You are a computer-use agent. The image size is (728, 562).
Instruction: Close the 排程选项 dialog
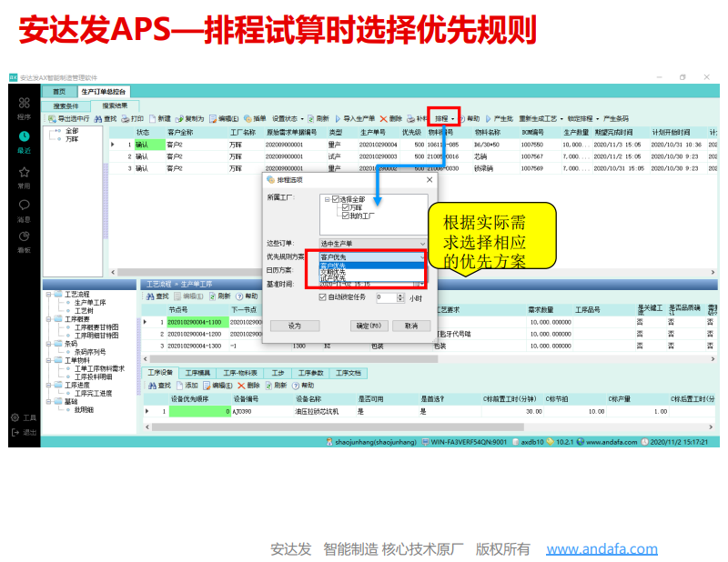click(x=430, y=179)
